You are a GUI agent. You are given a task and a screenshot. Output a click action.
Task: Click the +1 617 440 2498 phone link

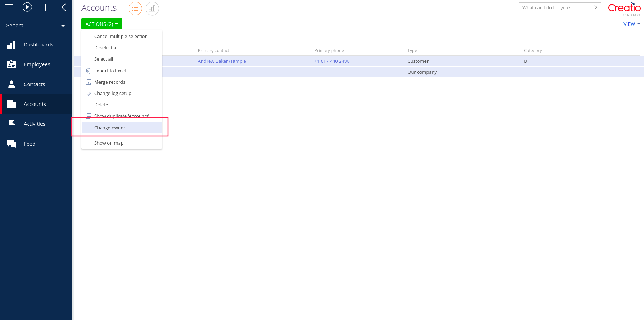332,61
